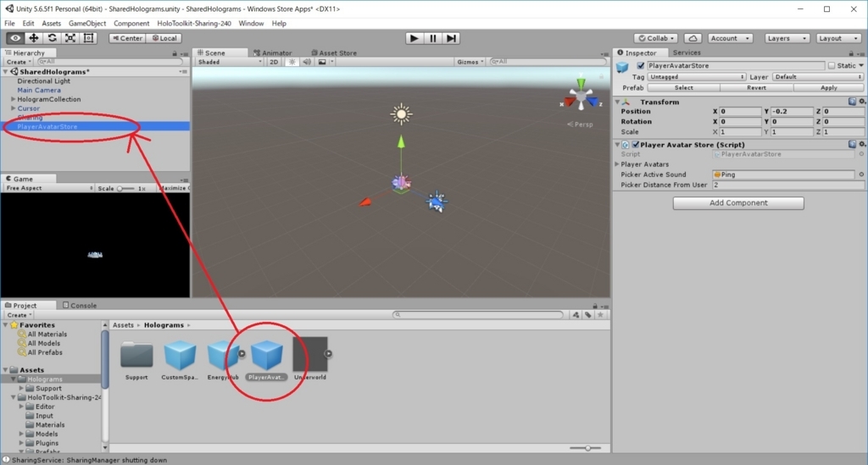This screenshot has height=465, width=868.
Task: Click the favorites star icon in Project
Action: coord(600,314)
